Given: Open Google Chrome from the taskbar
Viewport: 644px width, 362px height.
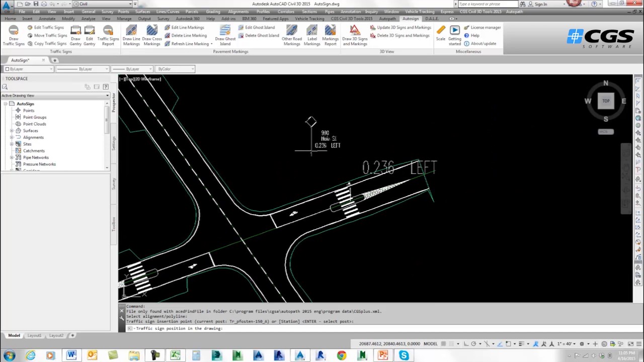Looking at the screenshot, I should [x=342, y=356].
